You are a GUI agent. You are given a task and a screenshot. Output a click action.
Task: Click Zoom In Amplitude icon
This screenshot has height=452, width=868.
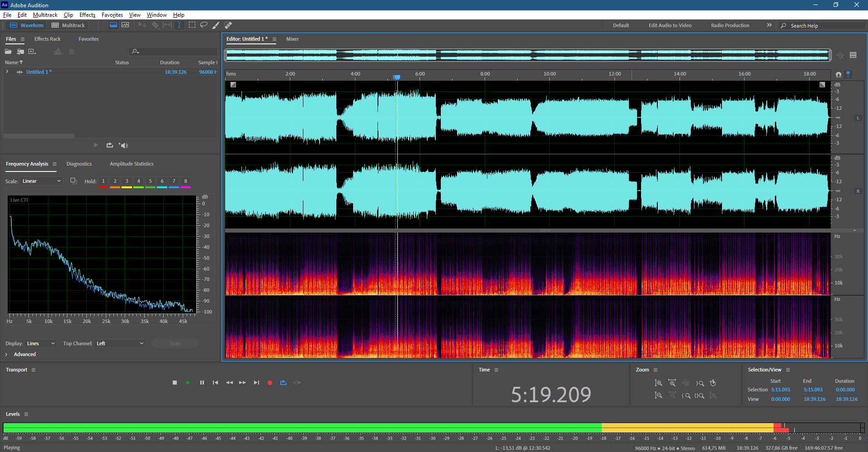pyautogui.click(x=659, y=383)
